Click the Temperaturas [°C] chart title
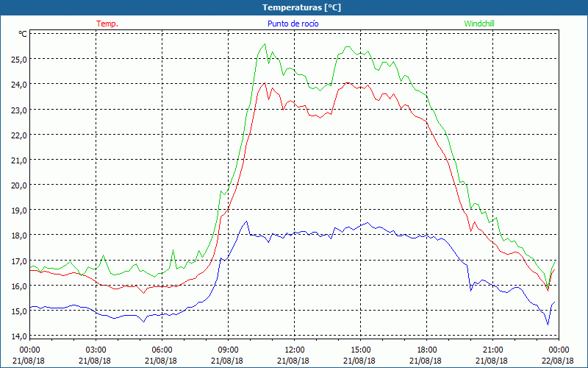588x368 pixels. [301, 7]
